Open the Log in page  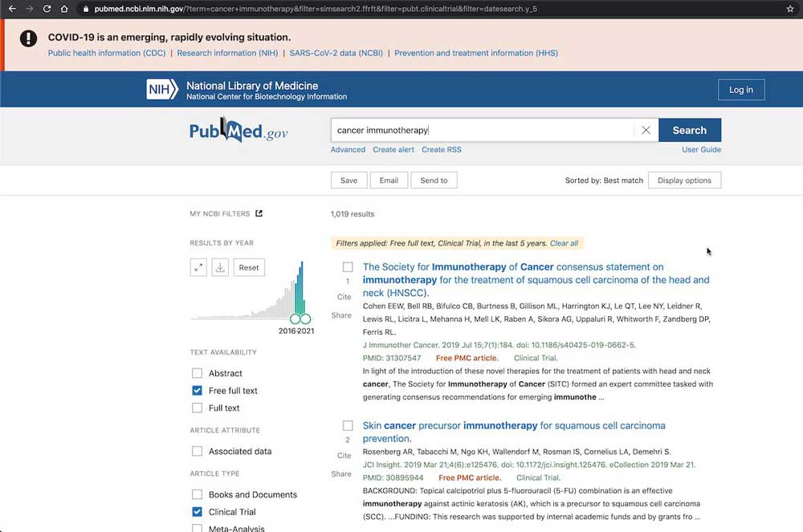coord(740,89)
